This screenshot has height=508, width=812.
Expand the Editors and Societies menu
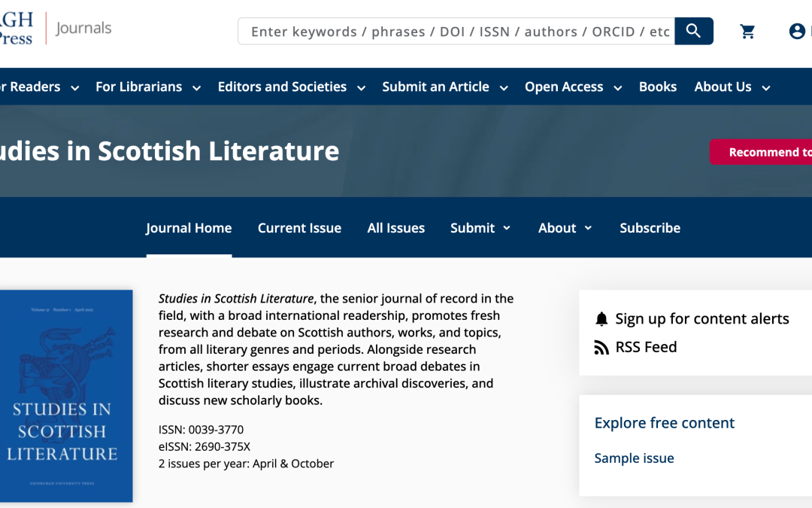click(281, 87)
